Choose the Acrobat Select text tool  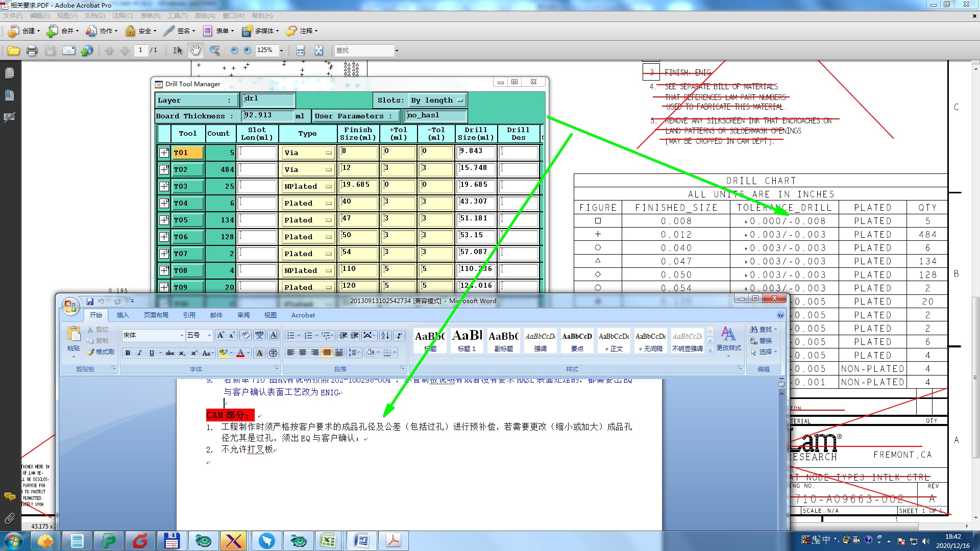(x=177, y=51)
